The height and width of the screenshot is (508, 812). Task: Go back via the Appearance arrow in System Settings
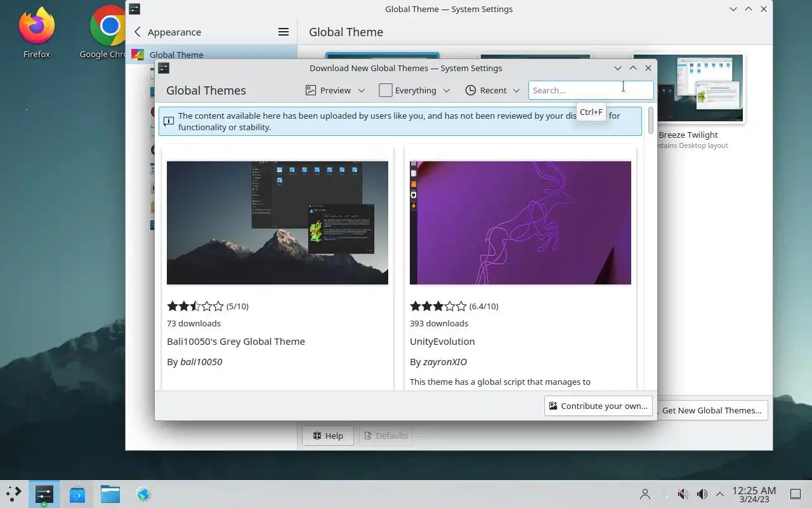137,32
